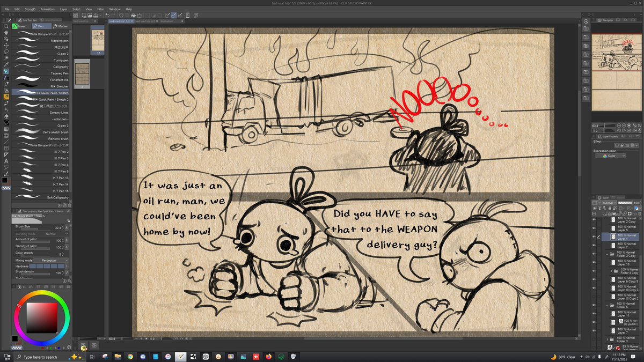
Task: Select the Eraser tool
Action: [6, 116]
